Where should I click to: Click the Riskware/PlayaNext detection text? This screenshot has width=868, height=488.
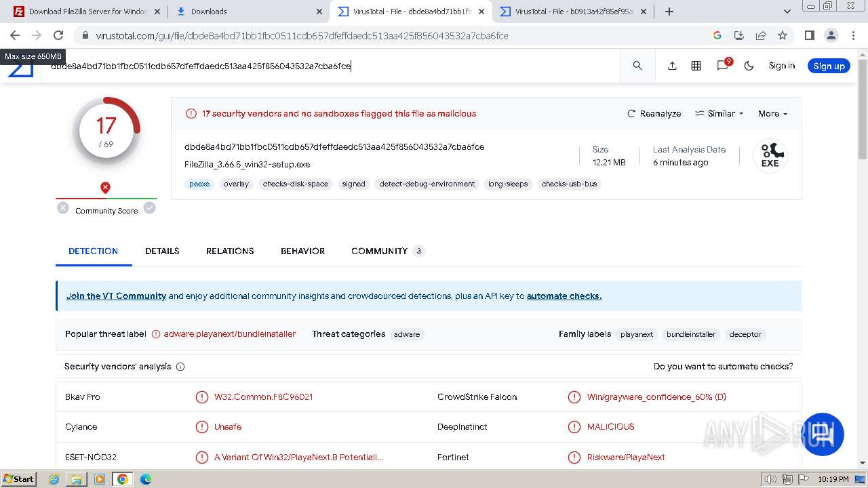pyautogui.click(x=626, y=457)
